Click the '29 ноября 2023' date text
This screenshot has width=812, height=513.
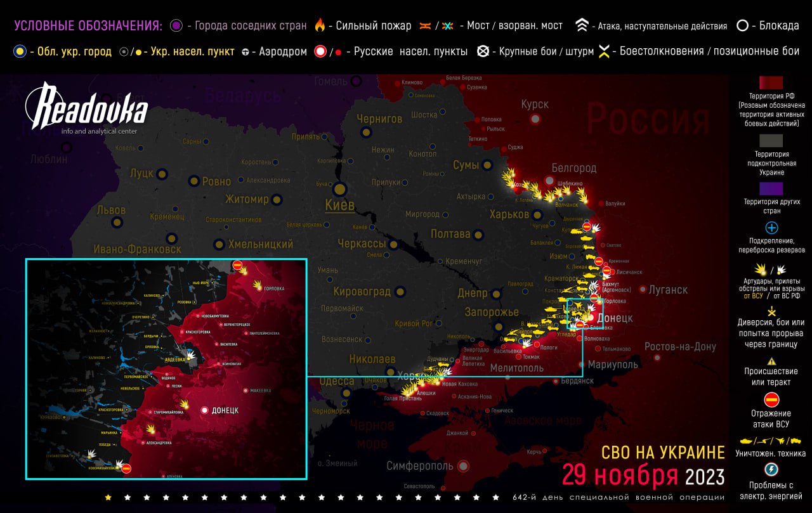(643, 476)
